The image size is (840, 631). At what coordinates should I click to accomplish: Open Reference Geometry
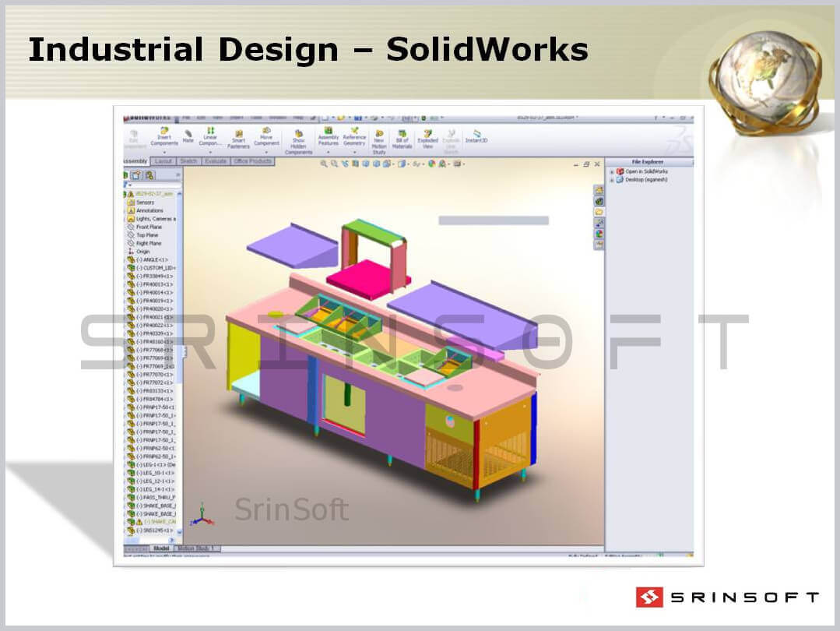(354, 136)
